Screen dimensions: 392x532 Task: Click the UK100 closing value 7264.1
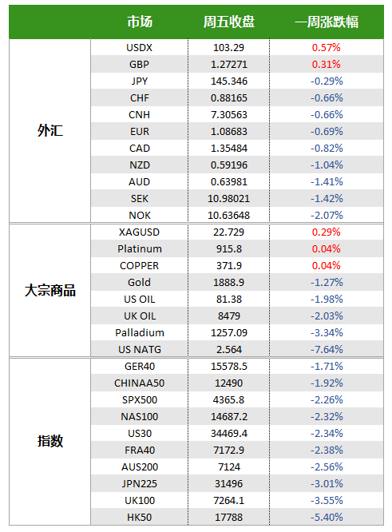[x=229, y=500]
